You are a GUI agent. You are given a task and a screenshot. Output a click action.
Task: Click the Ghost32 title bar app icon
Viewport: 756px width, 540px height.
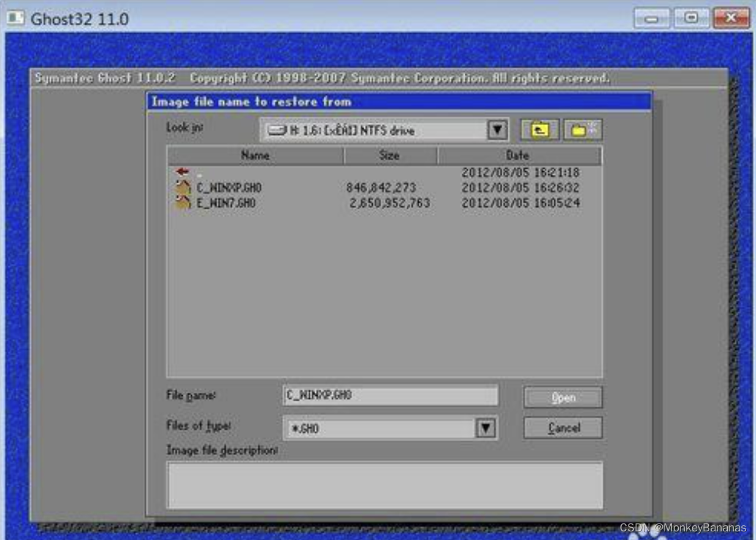[15, 18]
